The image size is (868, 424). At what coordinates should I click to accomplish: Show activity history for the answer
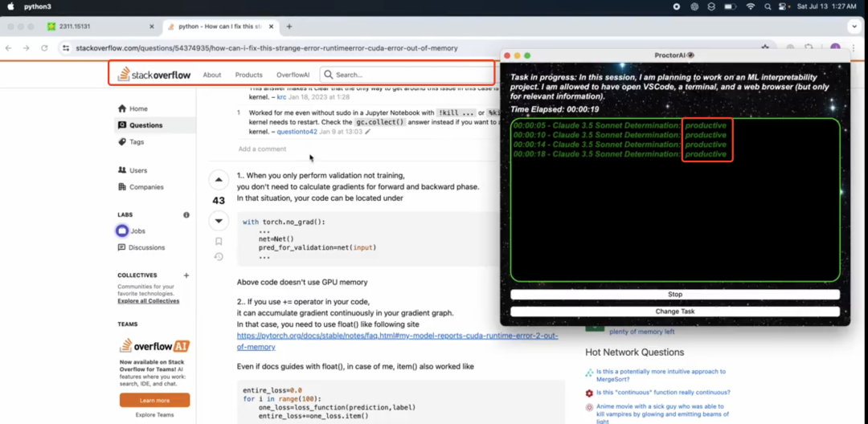coord(219,256)
